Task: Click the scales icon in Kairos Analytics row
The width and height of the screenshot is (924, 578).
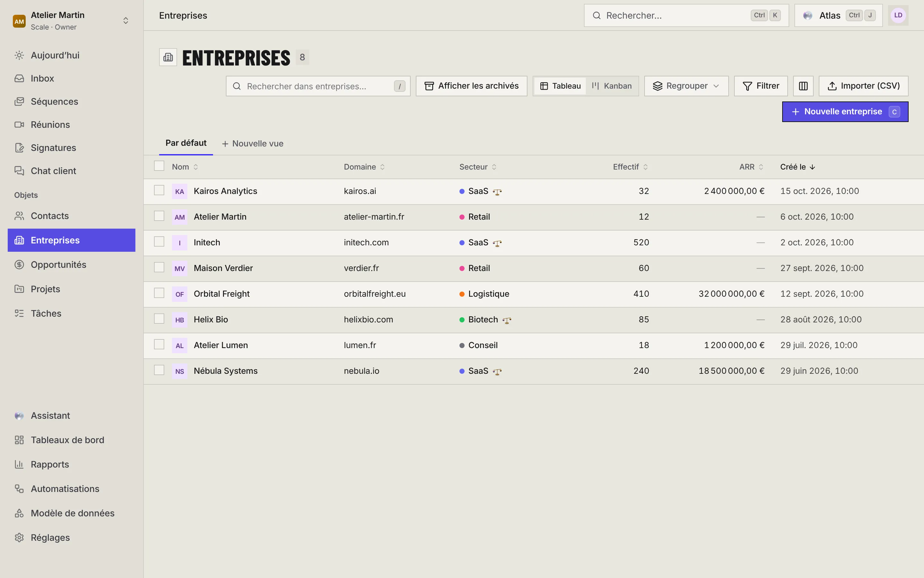Action: (x=497, y=191)
